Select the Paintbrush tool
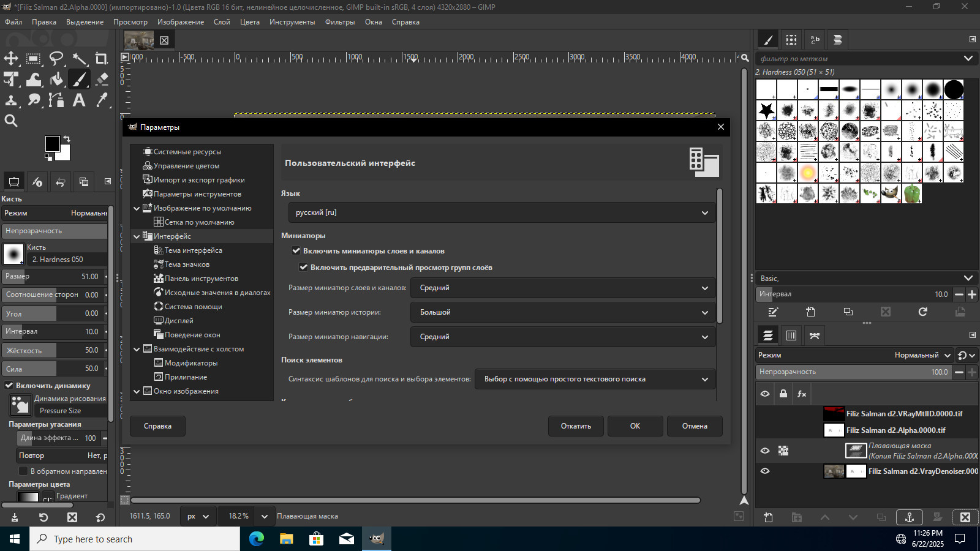This screenshot has width=980, height=551. (x=79, y=79)
